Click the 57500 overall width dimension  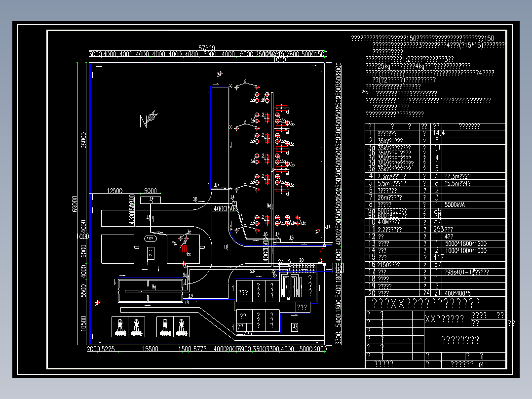207,48
